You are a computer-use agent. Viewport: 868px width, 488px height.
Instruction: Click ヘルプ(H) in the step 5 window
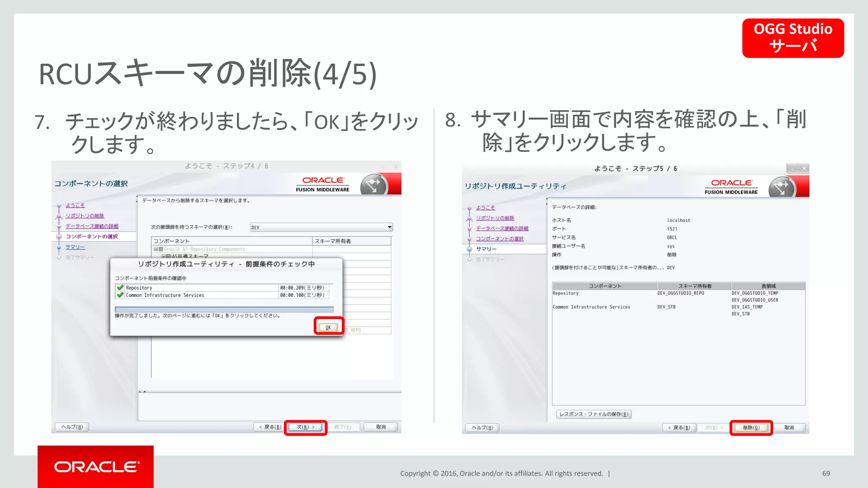482,427
